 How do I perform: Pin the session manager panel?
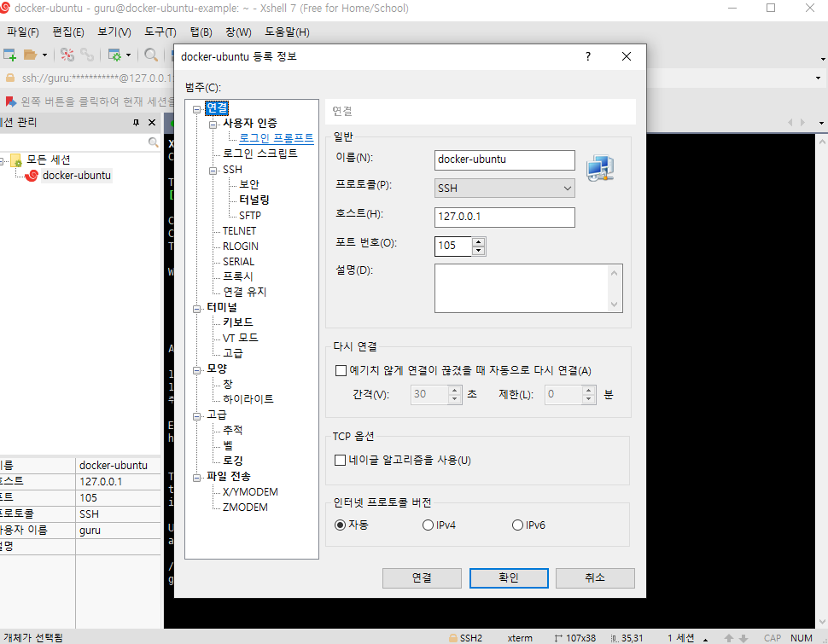137,123
